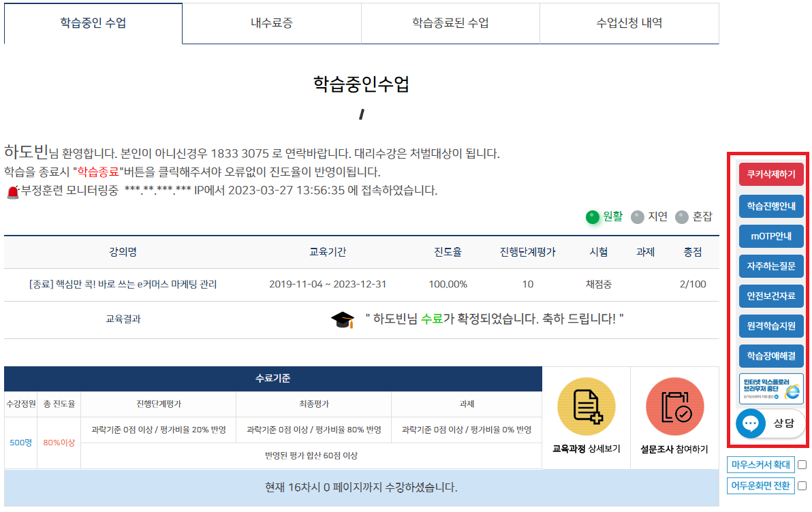Open the 학습진행안내 sidebar button
The height and width of the screenshot is (512, 812).
coord(771,206)
